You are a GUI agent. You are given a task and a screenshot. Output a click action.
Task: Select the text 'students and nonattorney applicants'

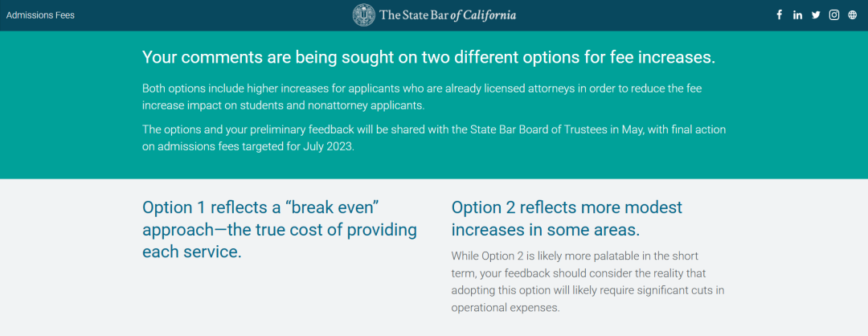coord(349,105)
